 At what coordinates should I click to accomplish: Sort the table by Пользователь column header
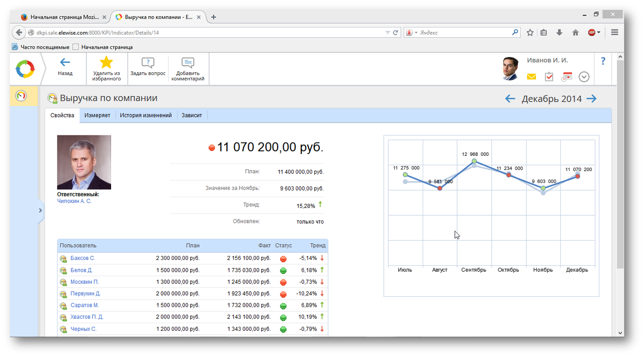(x=78, y=246)
